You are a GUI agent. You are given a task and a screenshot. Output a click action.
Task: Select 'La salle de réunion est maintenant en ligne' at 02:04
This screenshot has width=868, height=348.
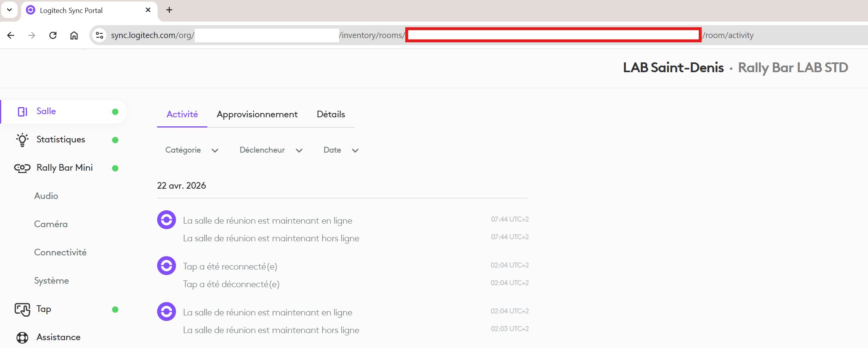tap(268, 313)
